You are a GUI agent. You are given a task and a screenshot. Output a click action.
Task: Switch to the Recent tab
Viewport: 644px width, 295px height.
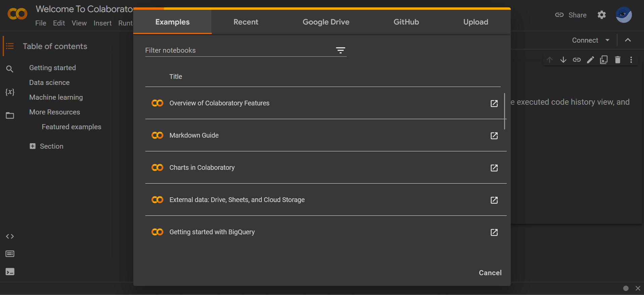click(x=246, y=22)
